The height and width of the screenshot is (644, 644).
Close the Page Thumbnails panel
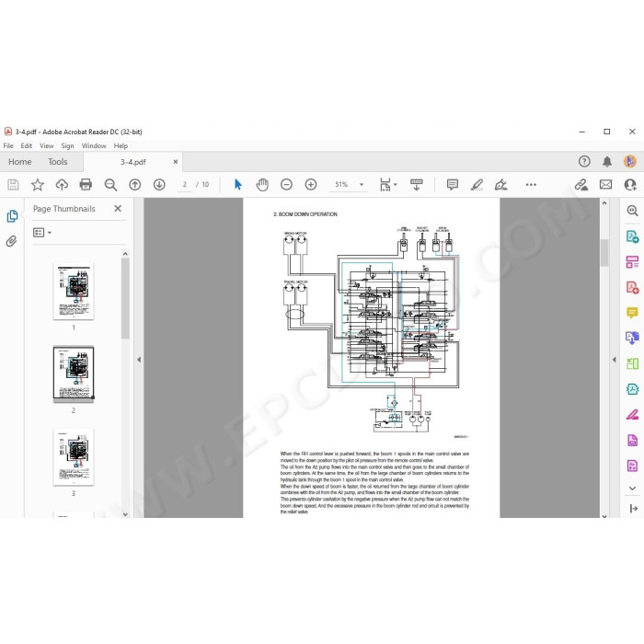pos(118,209)
